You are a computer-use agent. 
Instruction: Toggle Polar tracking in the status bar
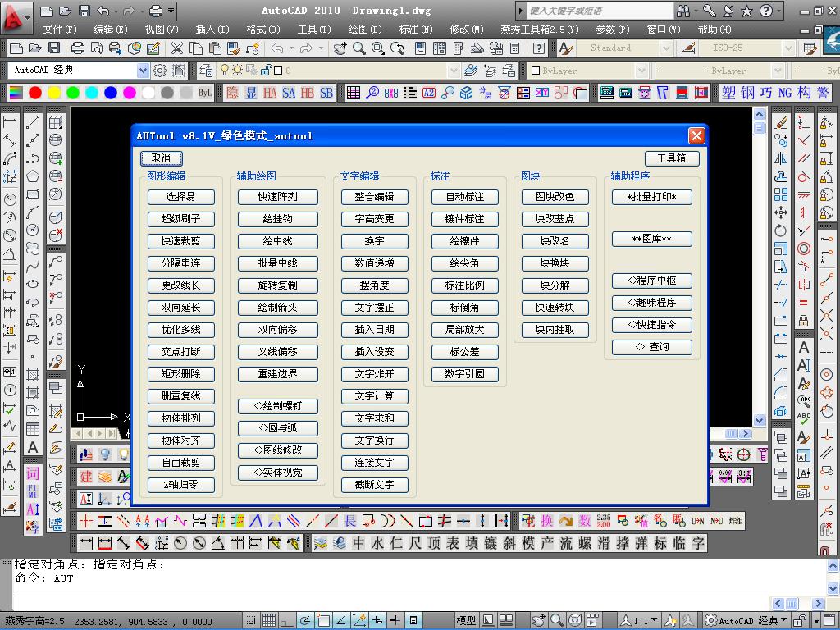click(x=305, y=620)
